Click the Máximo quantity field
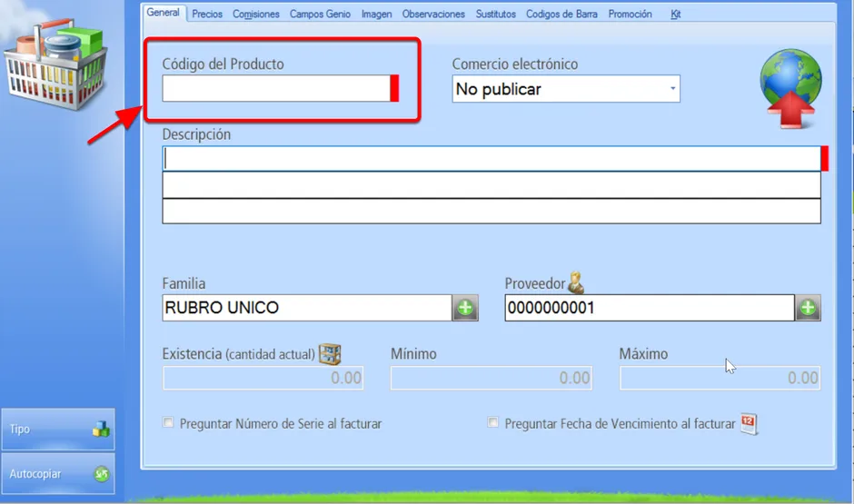This screenshot has height=504, width=854. (x=720, y=378)
